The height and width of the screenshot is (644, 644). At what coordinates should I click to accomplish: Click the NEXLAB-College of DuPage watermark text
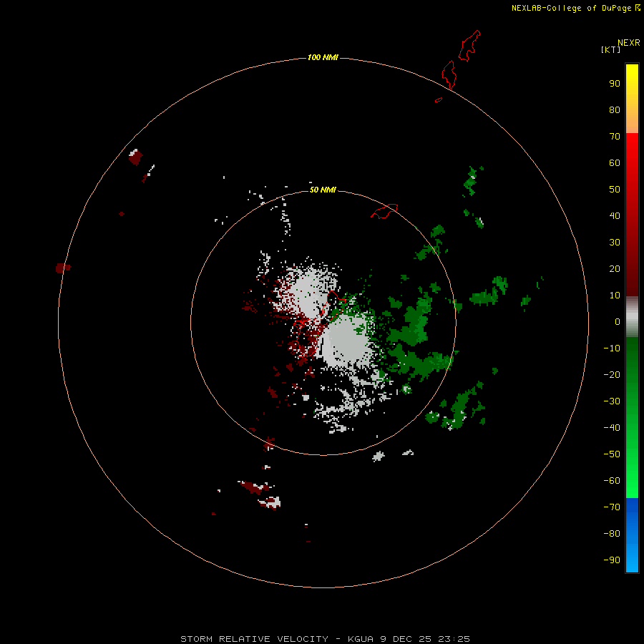tap(575, 8)
